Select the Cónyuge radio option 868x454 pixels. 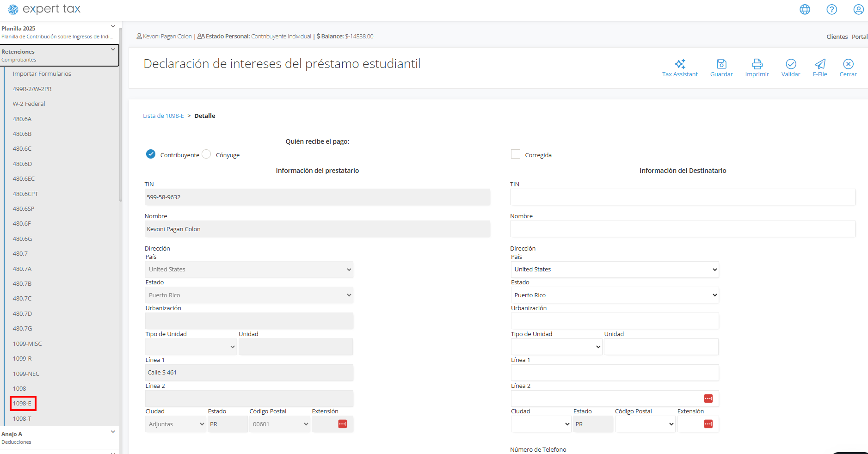[x=206, y=154]
